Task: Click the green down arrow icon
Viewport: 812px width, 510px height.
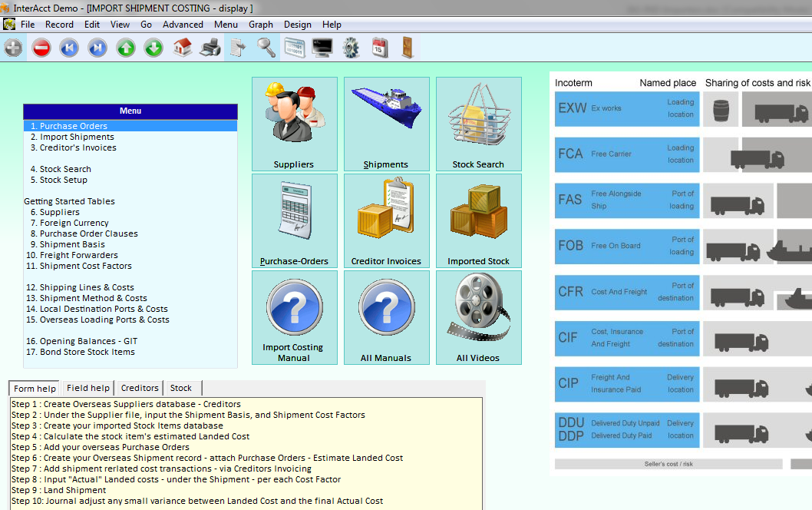Action: tap(153, 48)
